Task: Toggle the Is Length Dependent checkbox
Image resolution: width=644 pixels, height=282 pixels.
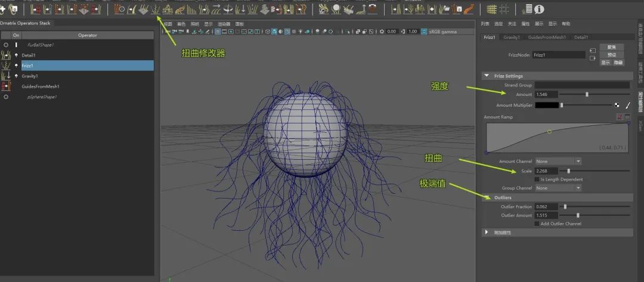Action: (x=537, y=179)
